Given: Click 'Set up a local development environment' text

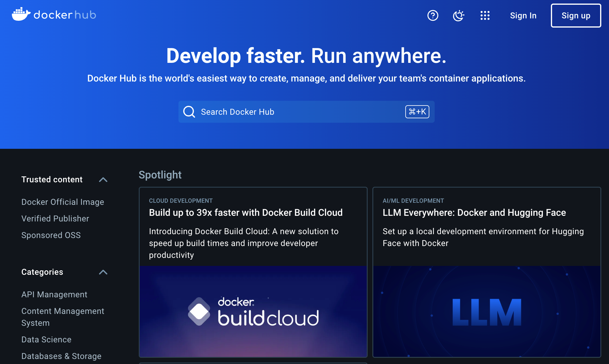Looking at the screenshot, I should click(x=483, y=237).
